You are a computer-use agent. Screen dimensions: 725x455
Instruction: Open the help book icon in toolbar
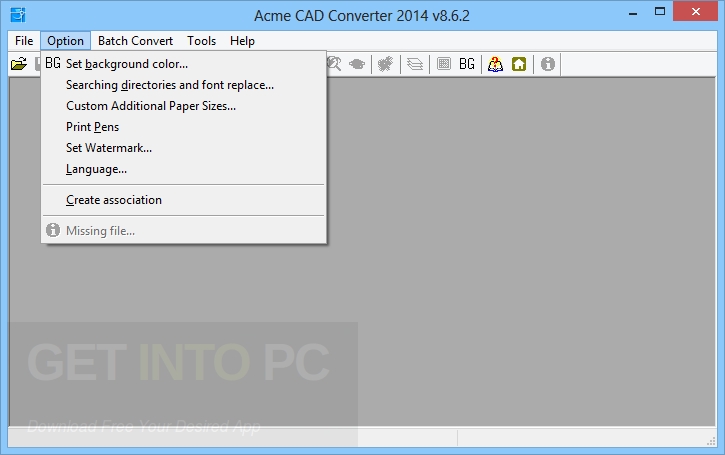[x=495, y=64]
